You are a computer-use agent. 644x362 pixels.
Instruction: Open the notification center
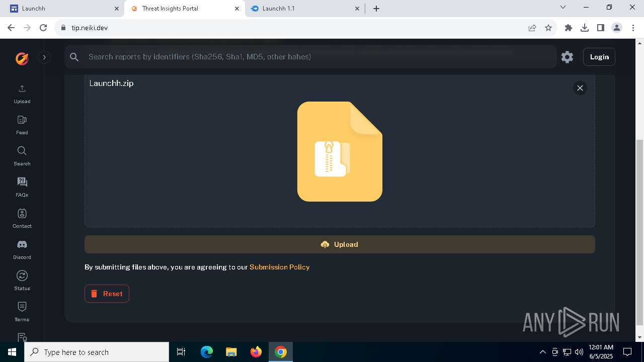pos(627,352)
